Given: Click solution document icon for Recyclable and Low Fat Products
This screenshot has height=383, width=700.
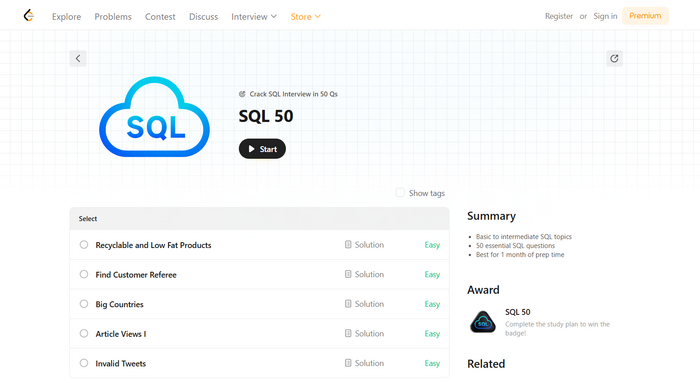Looking at the screenshot, I should point(348,244).
